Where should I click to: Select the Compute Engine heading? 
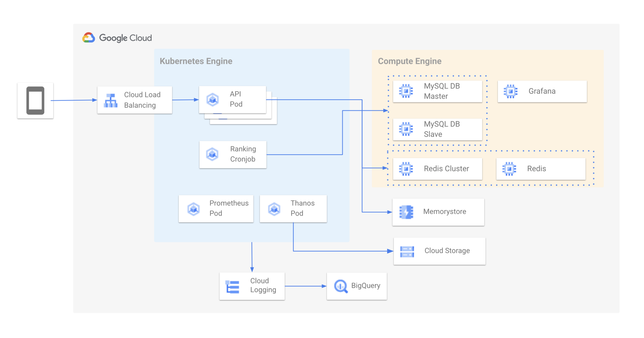point(409,61)
